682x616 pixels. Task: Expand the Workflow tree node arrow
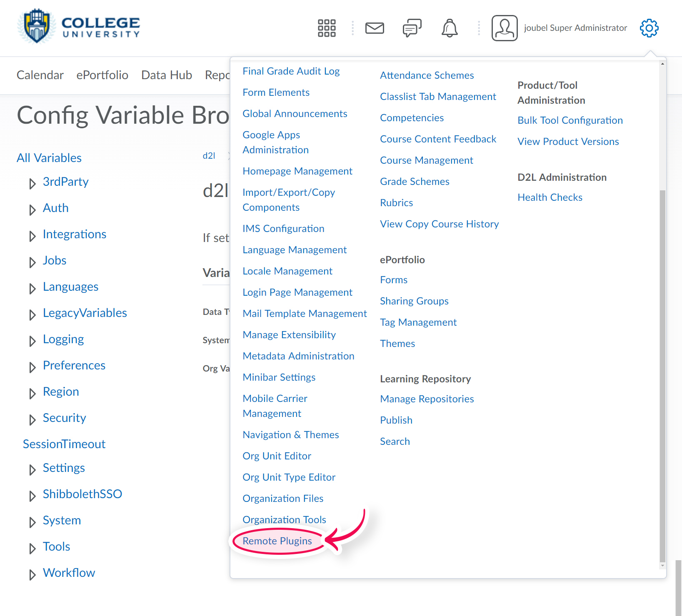point(32,574)
